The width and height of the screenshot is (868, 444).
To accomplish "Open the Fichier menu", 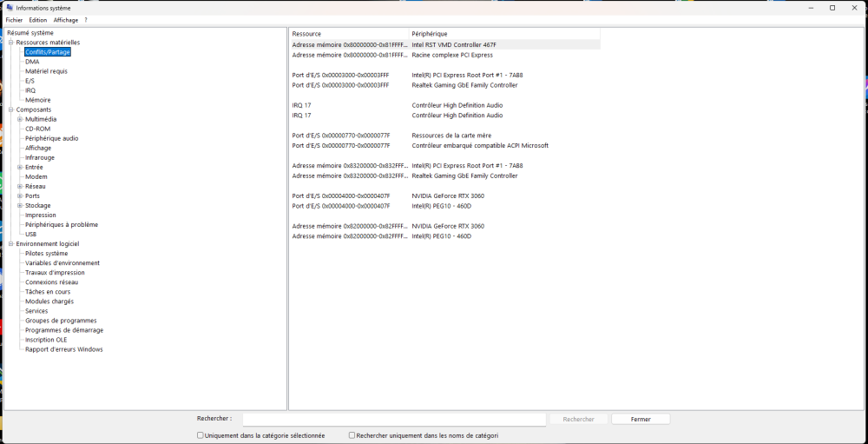I will (14, 20).
